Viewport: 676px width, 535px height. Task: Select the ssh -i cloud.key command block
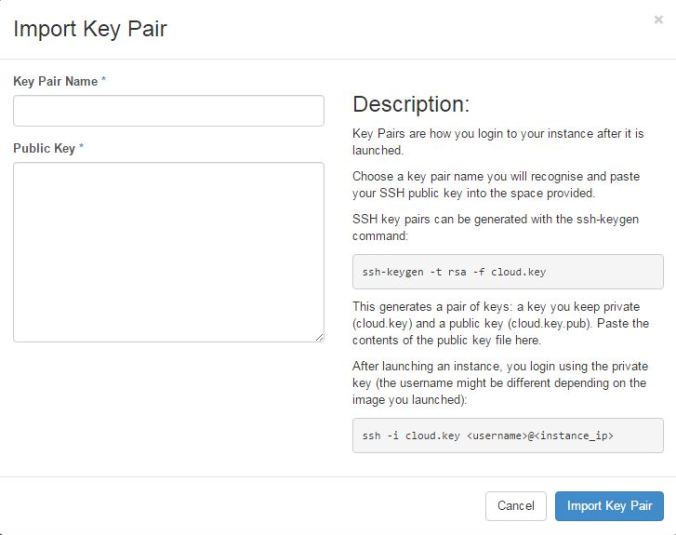[508, 435]
